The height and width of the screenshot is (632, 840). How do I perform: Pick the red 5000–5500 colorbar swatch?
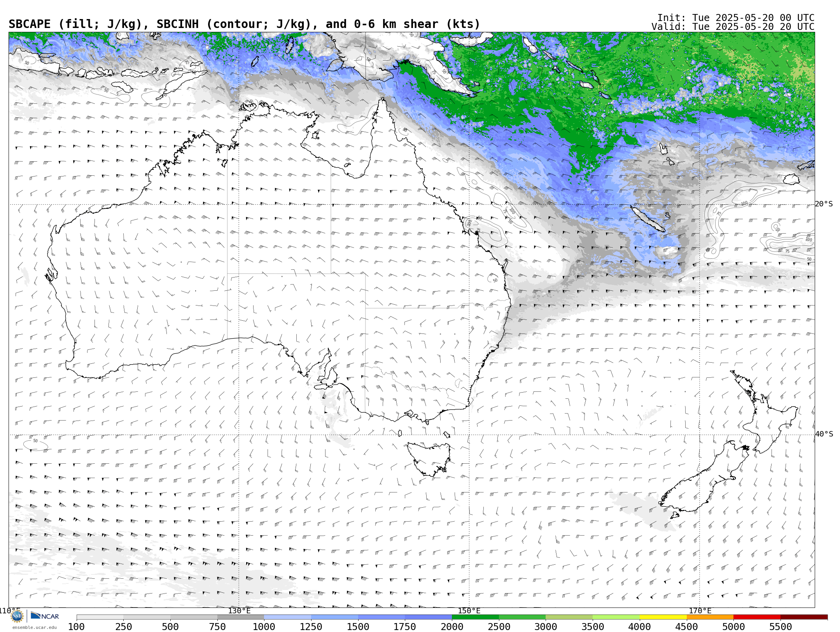pos(757,617)
